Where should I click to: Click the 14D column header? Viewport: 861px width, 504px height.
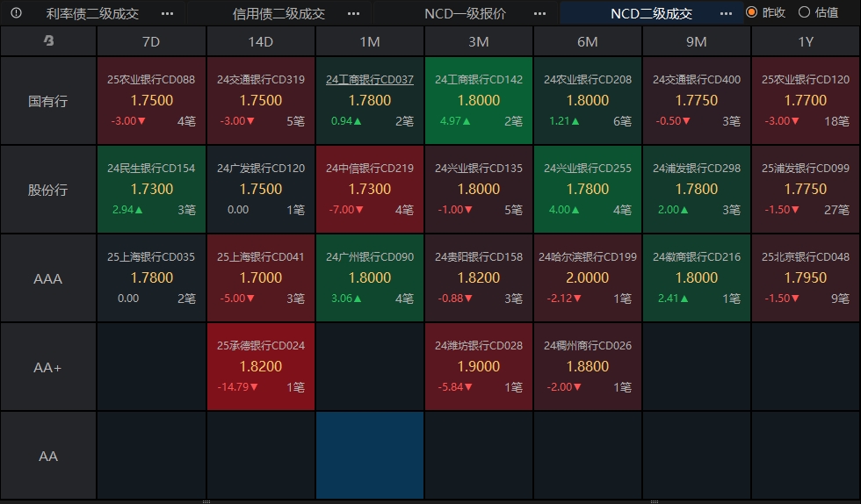260,42
